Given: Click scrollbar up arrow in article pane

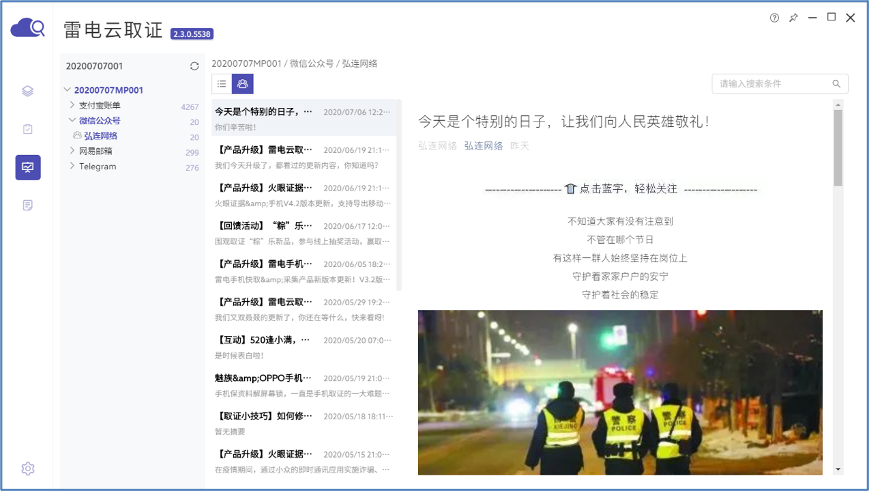Looking at the screenshot, I should (x=838, y=104).
